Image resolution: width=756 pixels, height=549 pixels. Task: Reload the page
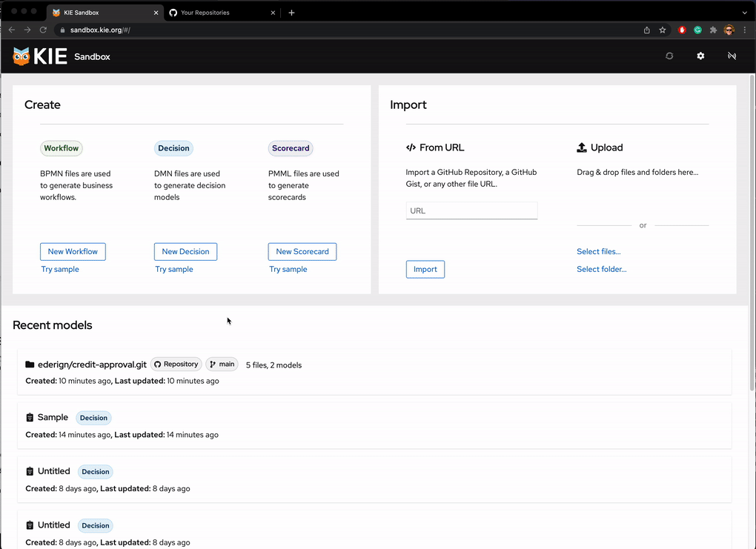click(x=43, y=30)
